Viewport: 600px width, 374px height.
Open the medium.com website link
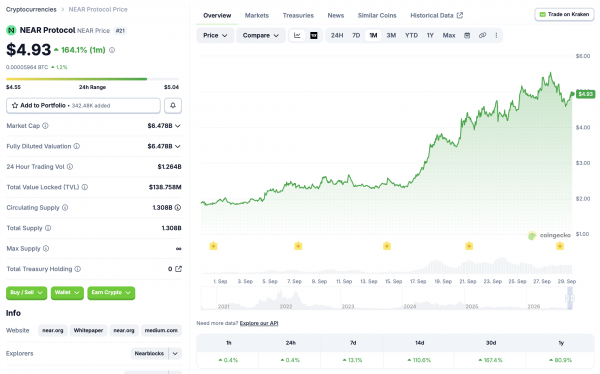[x=161, y=330]
